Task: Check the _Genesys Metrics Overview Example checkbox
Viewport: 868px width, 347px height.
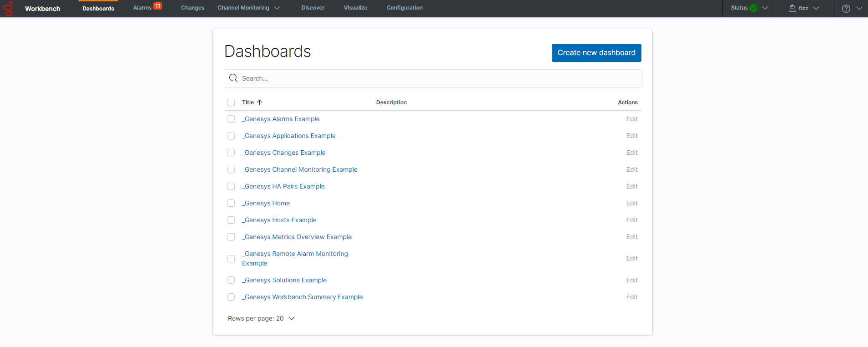Action: 231,237
